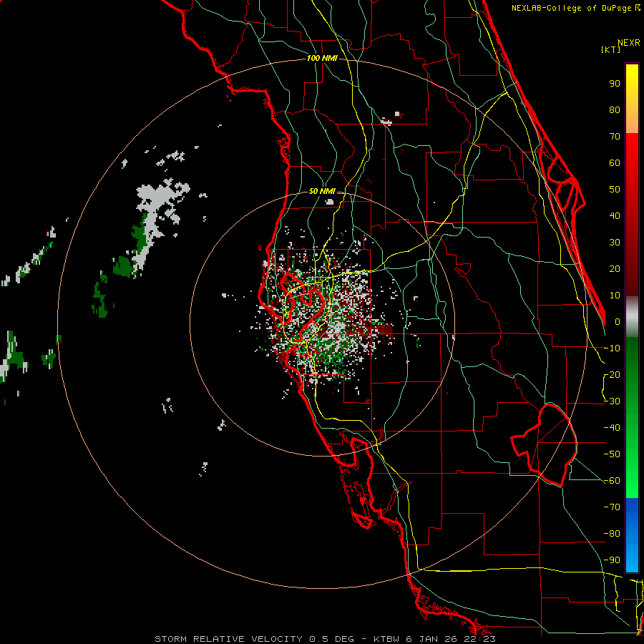Select the "-40" value on velocity scale

point(612,428)
